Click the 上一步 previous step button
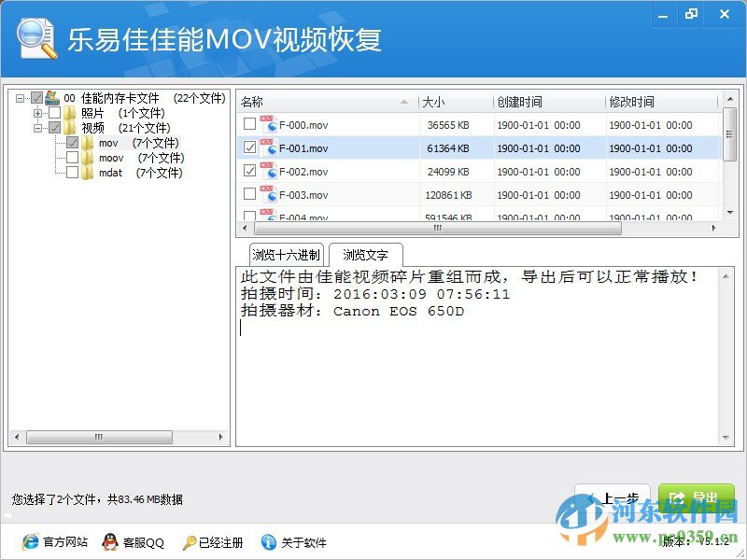Viewport: 747px width, 560px height. pyautogui.click(x=610, y=497)
